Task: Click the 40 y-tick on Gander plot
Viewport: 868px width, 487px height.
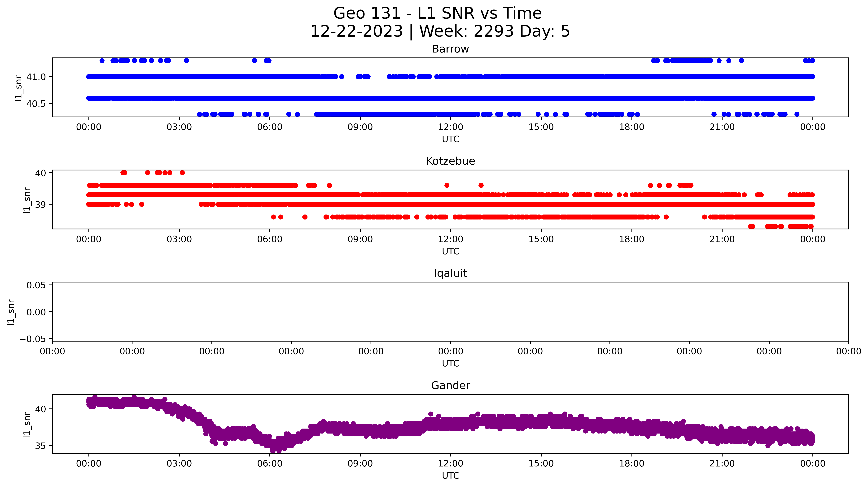Action: [x=40, y=409]
